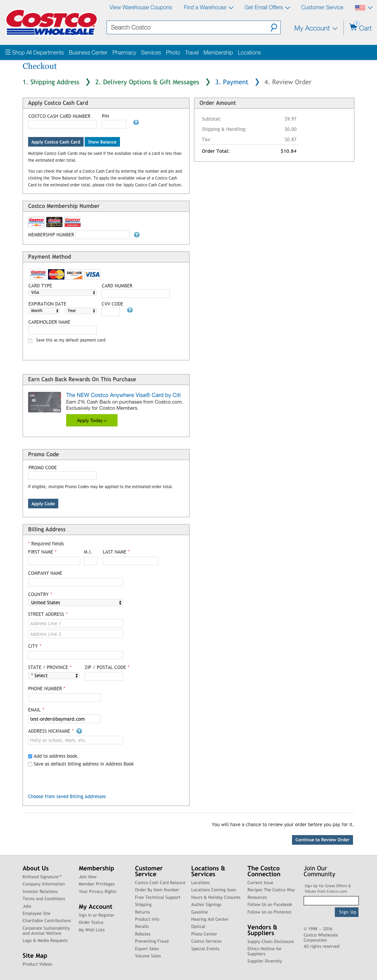Open the expiration Month dropdown
Image resolution: width=377 pixels, height=980 pixels.
pyautogui.click(x=44, y=311)
